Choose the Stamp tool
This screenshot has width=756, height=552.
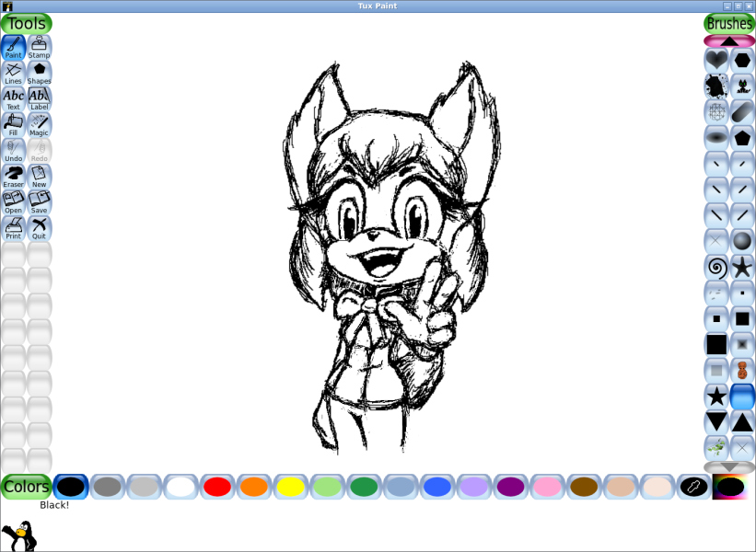[39, 48]
